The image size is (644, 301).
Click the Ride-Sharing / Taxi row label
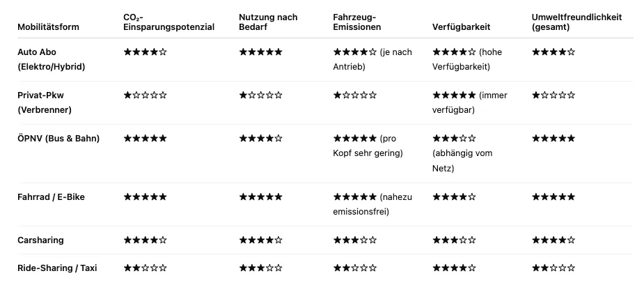pyautogui.click(x=57, y=268)
